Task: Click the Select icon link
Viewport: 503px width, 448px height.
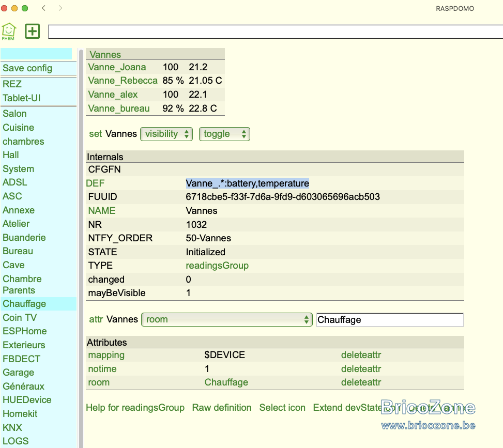Action: 282,408
